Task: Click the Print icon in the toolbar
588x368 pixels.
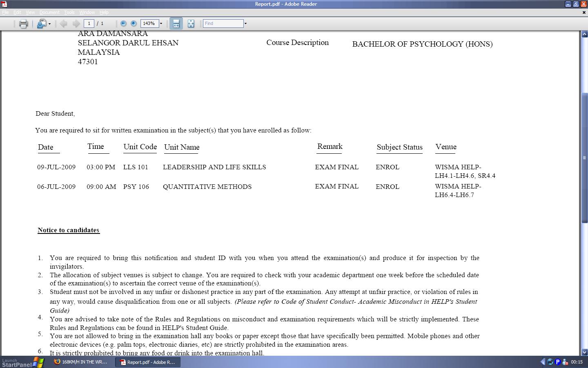Action: pos(23,24)
